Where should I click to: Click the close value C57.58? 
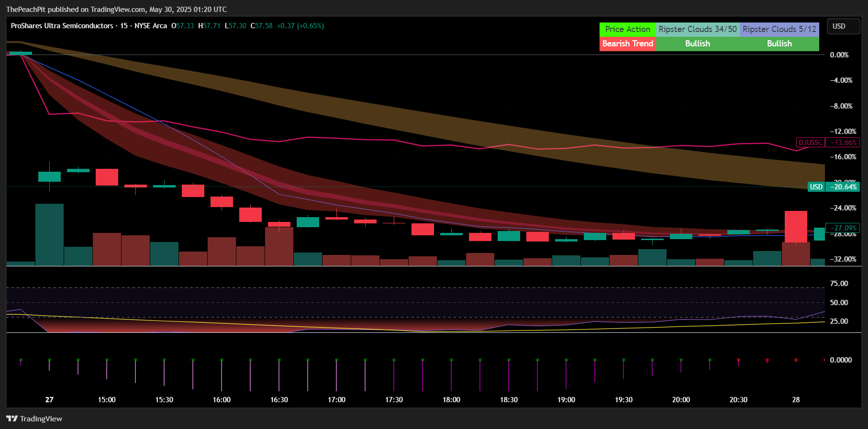261,26
